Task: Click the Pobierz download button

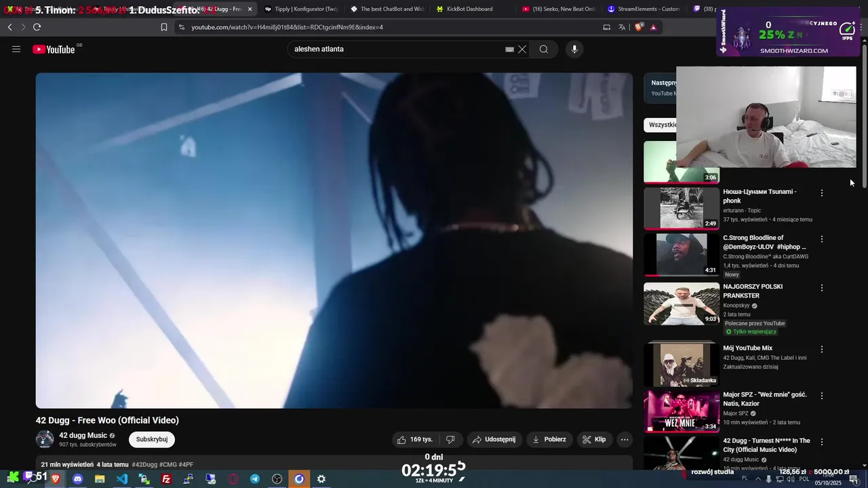Action: 549,439
